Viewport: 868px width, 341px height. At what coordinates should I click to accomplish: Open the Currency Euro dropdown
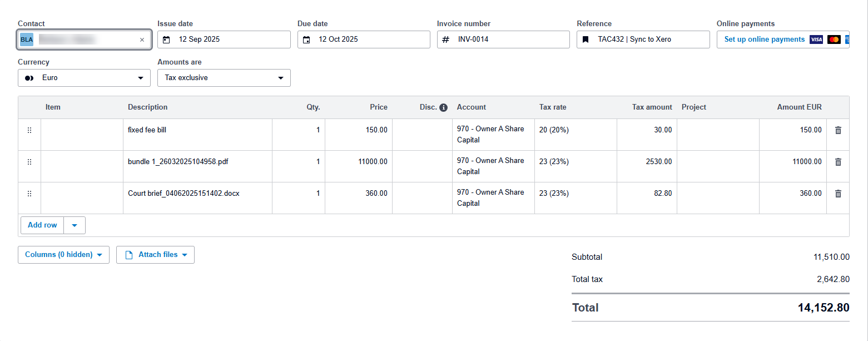click(84, 78)
